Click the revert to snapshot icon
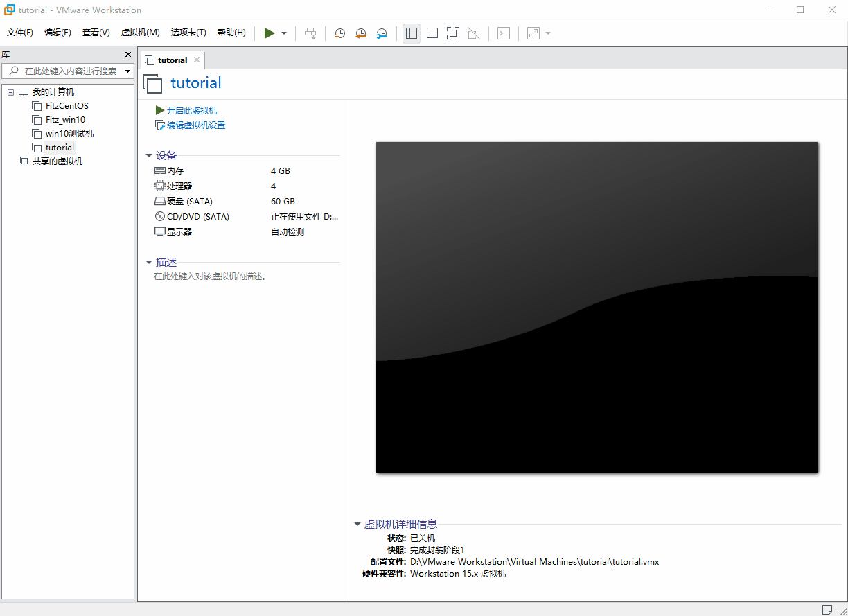Image resolution: width=848 pixels, height=616 pixels. (361, 33)
